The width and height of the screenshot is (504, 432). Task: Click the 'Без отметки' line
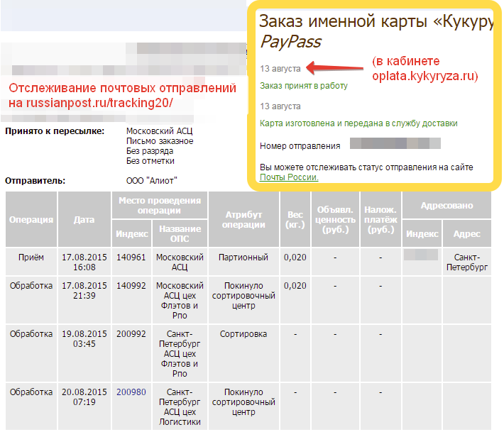coord(150,161)
